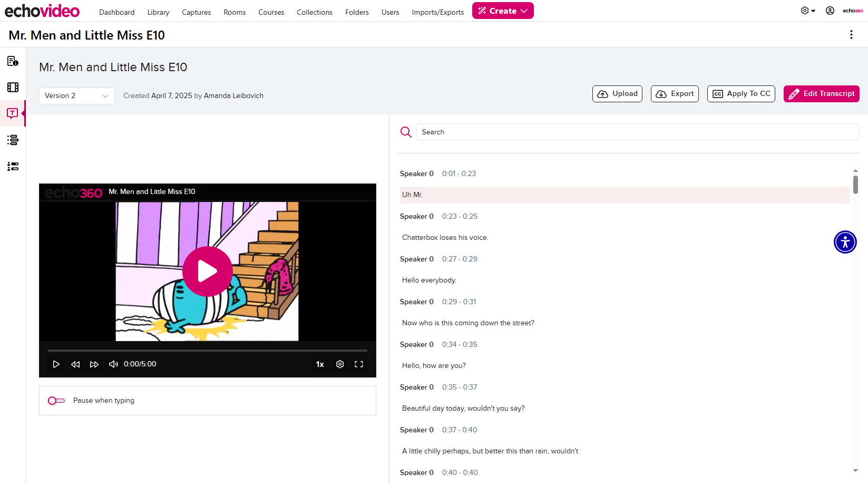The height and width of the screenshot is (484, 868).
Task: Open the polls list sidebar icon
Action: tap(13, 167)
